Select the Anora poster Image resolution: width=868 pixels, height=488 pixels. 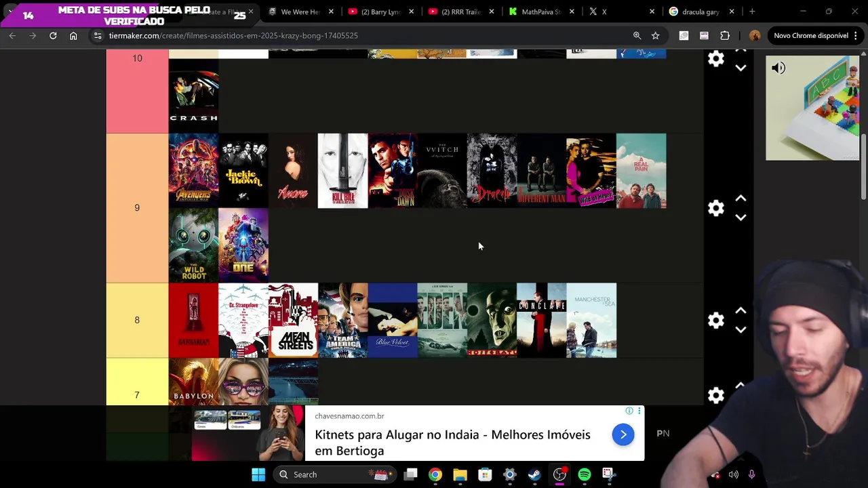point(293,171)
